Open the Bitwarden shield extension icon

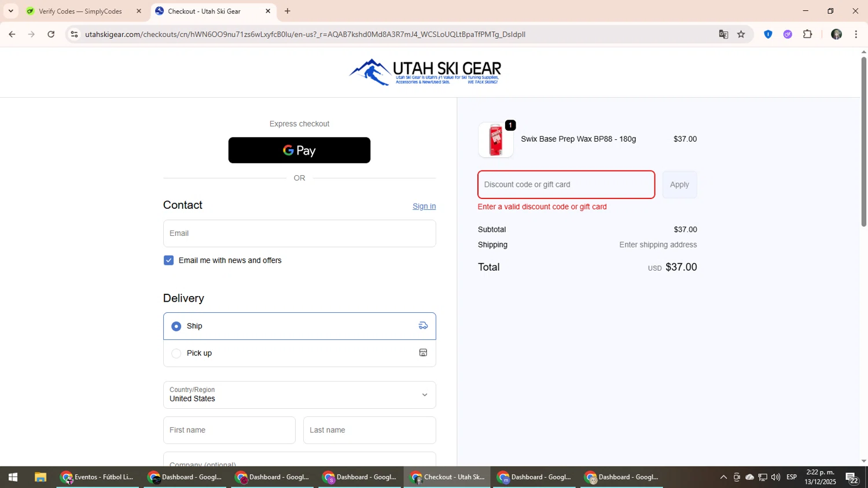(768, 34)
